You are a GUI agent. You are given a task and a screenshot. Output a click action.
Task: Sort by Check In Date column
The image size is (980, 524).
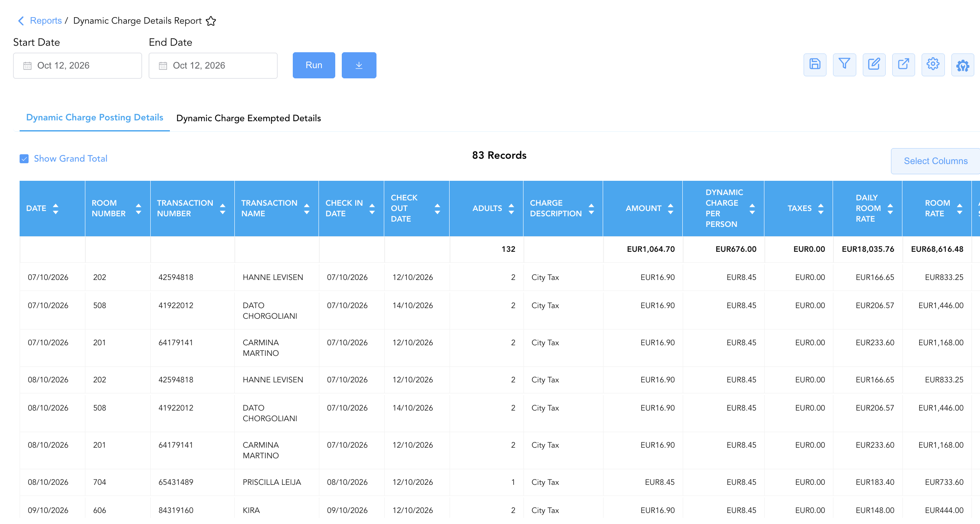click(372, 209)
